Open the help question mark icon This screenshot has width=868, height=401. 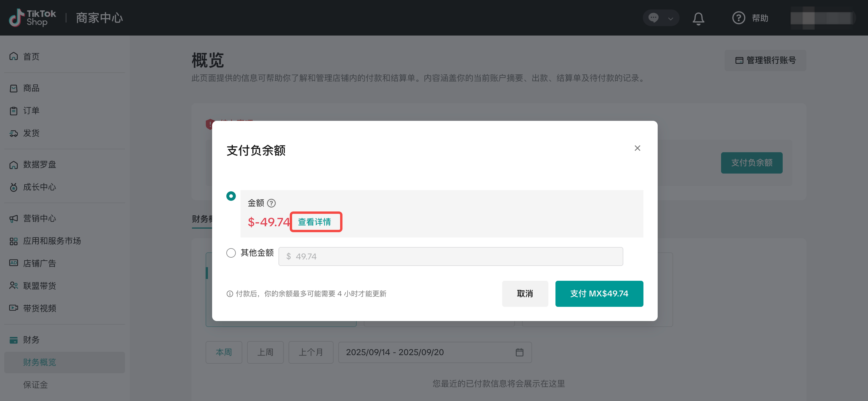tap(738, 18)
